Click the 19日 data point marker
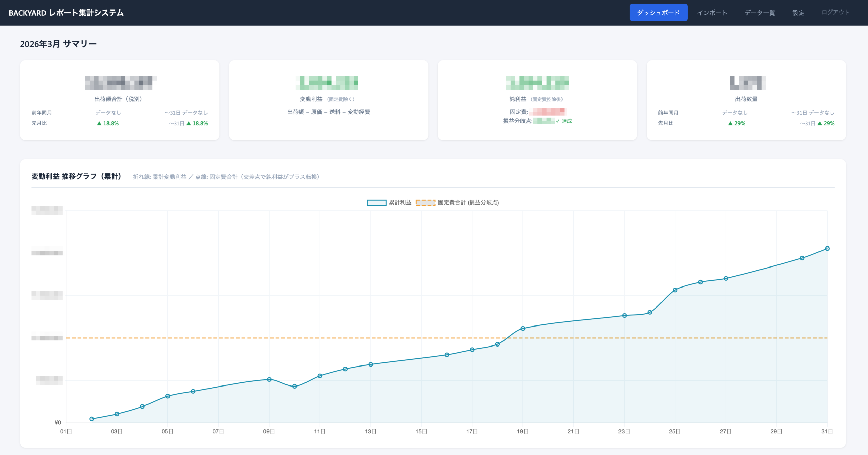 coord(522,328)
